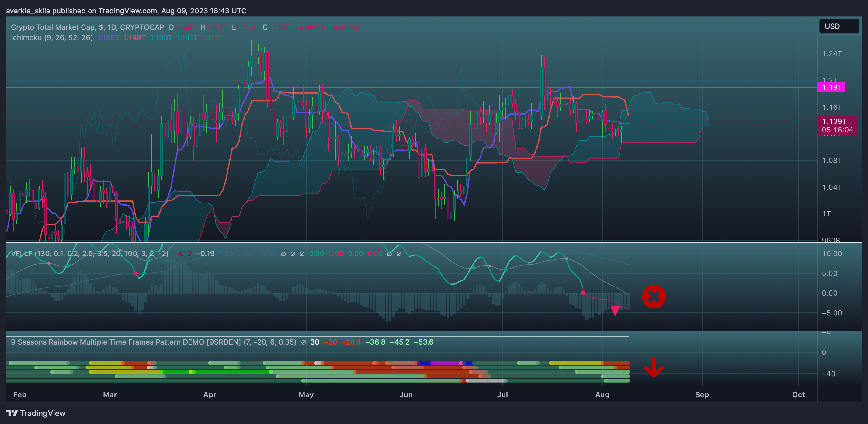Viewport: 868px width, 424px height.
Task: Open the TradingView logo link
Action: coord(36,413)
